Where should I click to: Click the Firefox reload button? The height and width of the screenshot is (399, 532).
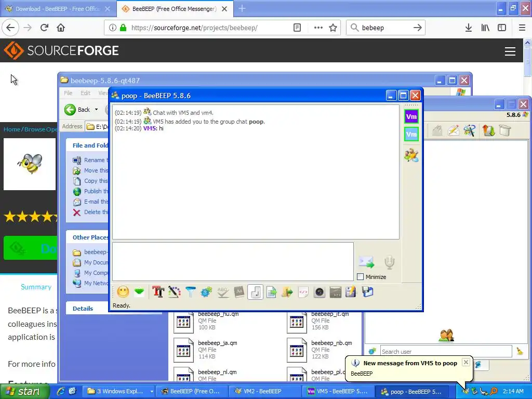tap(44, 28)
